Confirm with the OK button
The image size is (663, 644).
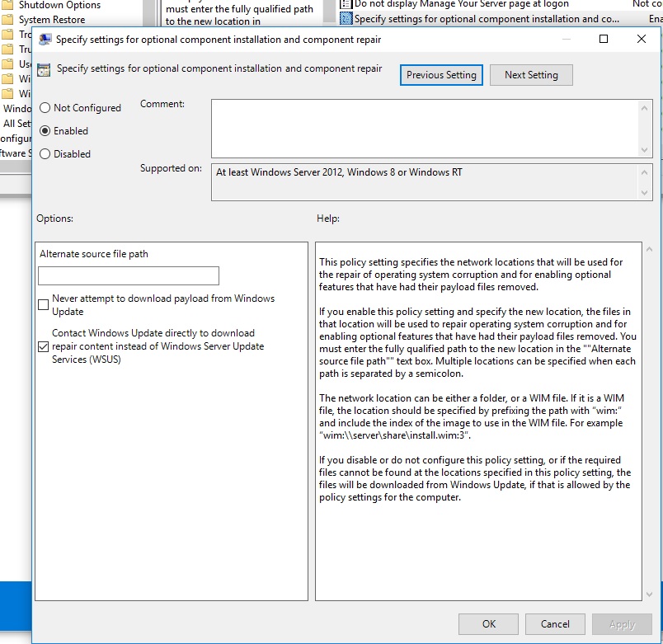488,624
